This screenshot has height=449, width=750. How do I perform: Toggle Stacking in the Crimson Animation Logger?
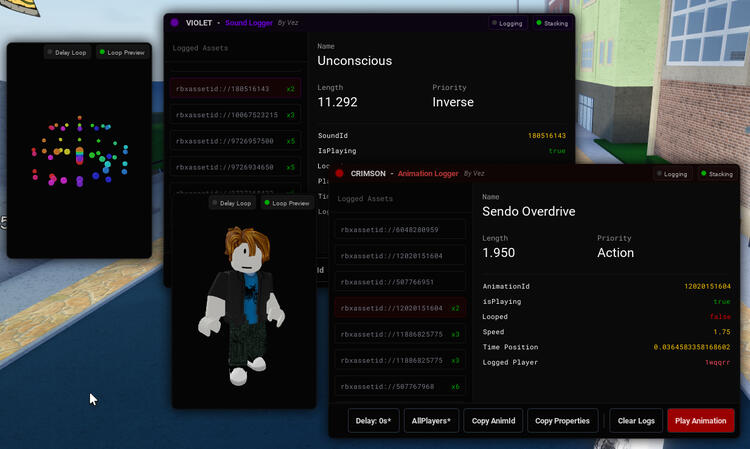[717, 174]
